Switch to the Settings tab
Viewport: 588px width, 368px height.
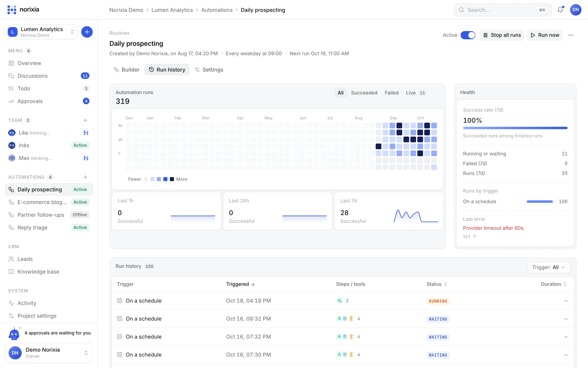pyautogui.click(x=209, y=70)
